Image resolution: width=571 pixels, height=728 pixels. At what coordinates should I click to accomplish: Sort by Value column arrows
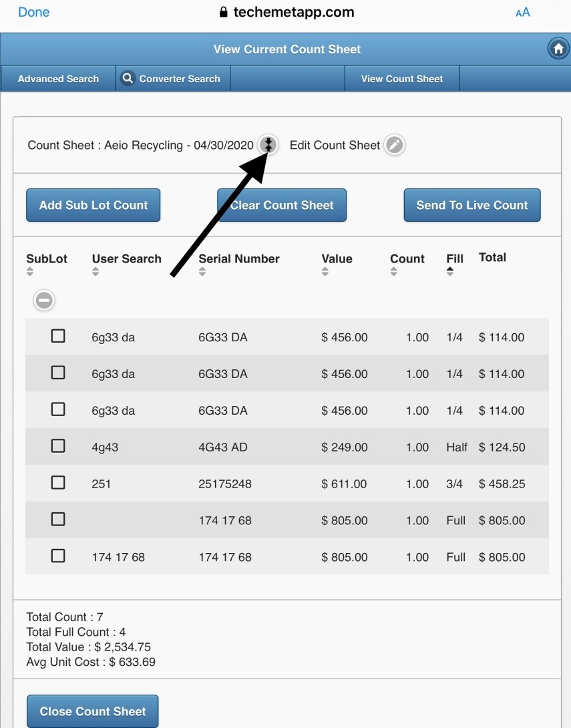325,272
